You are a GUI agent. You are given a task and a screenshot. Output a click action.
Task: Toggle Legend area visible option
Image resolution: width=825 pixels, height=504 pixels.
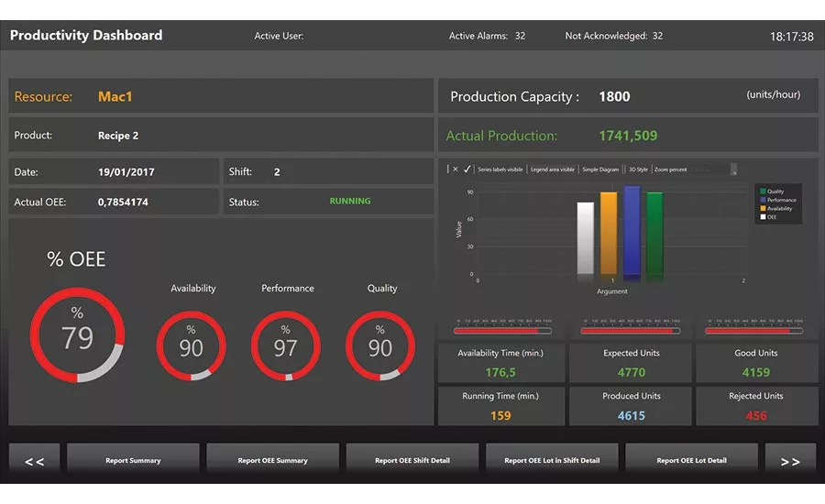[554, 170]
